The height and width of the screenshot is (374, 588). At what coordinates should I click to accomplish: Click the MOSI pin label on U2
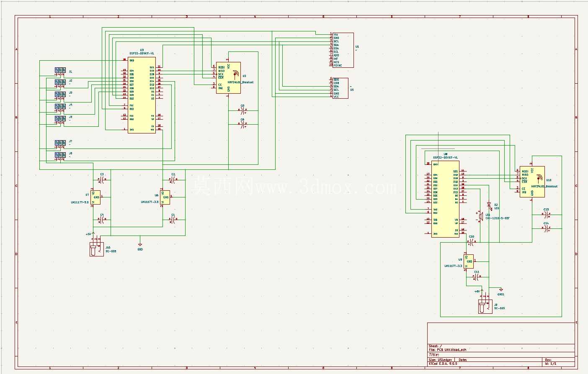point(222,67)
